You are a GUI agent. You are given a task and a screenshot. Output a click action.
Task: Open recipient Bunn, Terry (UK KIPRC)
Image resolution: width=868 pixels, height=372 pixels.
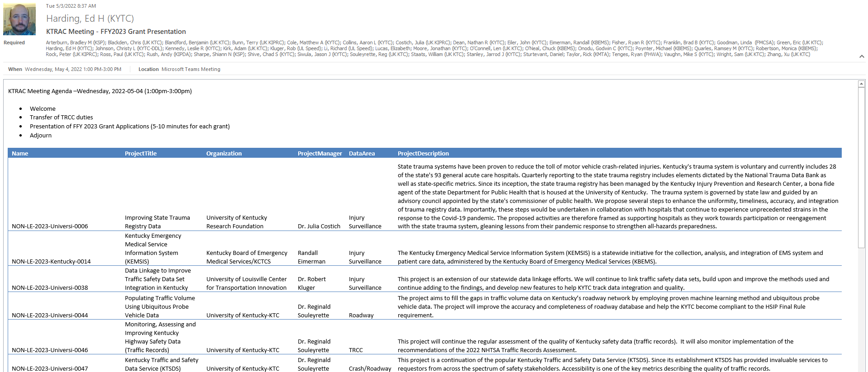point(258,42)
